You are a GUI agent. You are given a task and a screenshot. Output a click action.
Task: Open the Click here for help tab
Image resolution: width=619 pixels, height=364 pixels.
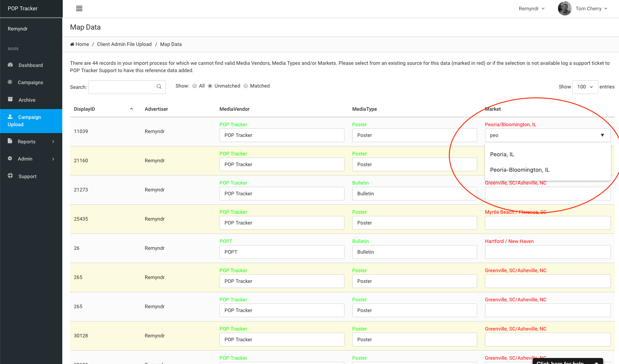(x=567, y=361)
